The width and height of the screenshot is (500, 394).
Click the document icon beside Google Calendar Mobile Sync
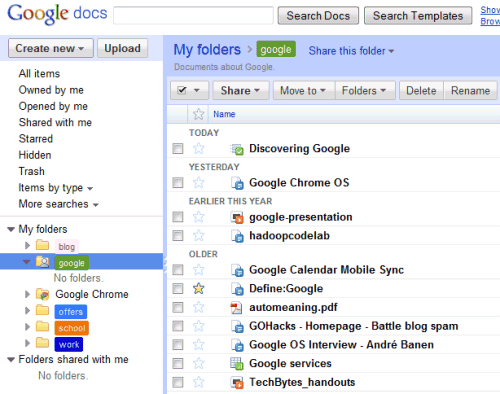pos(237,270)
